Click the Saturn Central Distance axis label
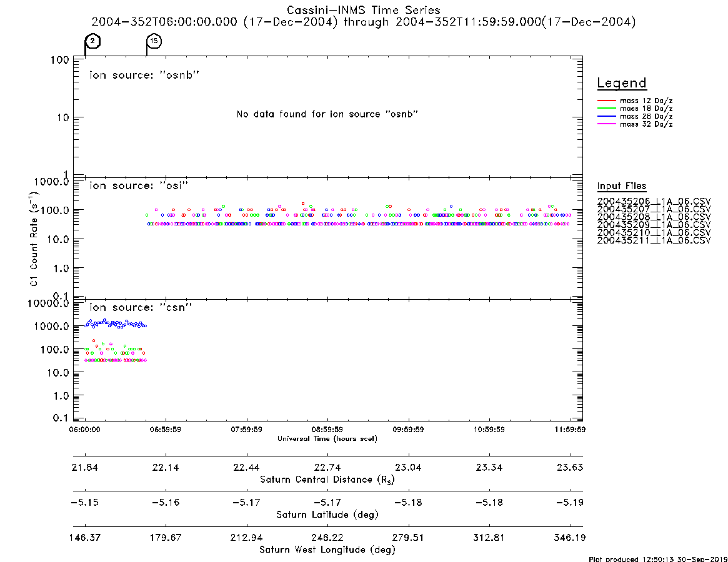 [327, 480]
